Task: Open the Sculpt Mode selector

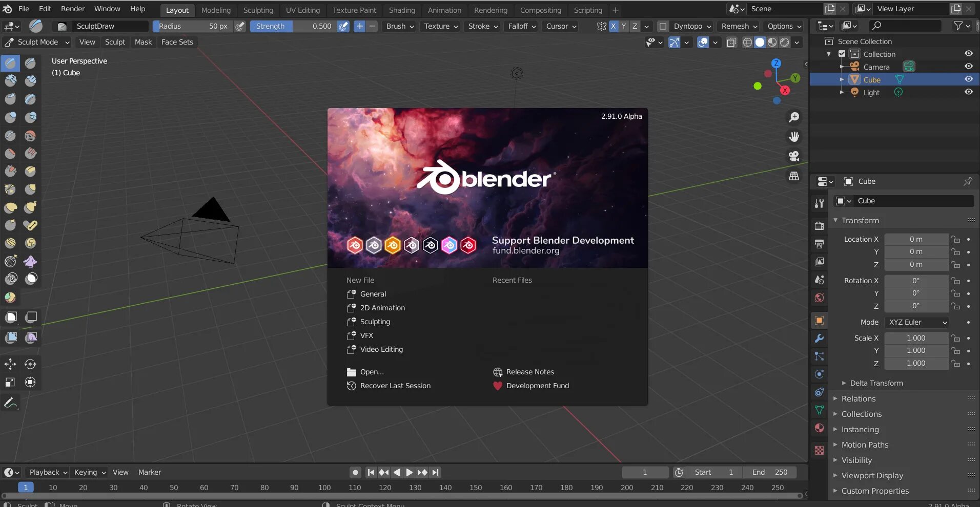Action: tap(37, 42)
